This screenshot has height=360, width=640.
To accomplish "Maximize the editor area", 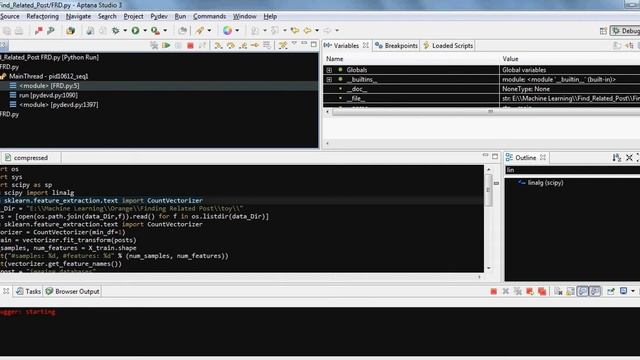I will (495, 156).
